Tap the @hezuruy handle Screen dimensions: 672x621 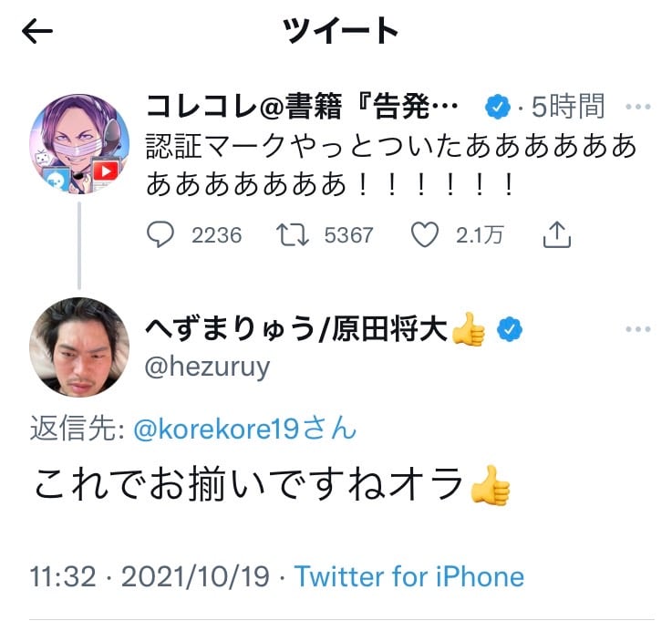[x=207, y=366]
